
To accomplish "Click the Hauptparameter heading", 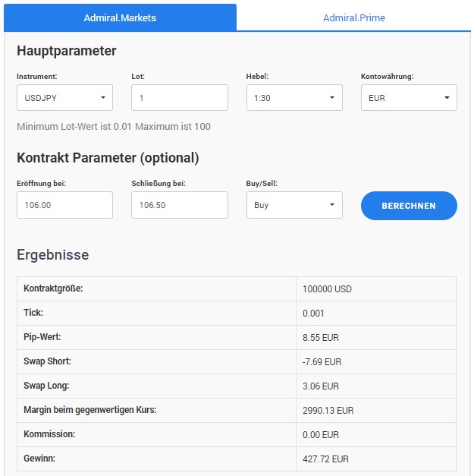I will point(67,52).
